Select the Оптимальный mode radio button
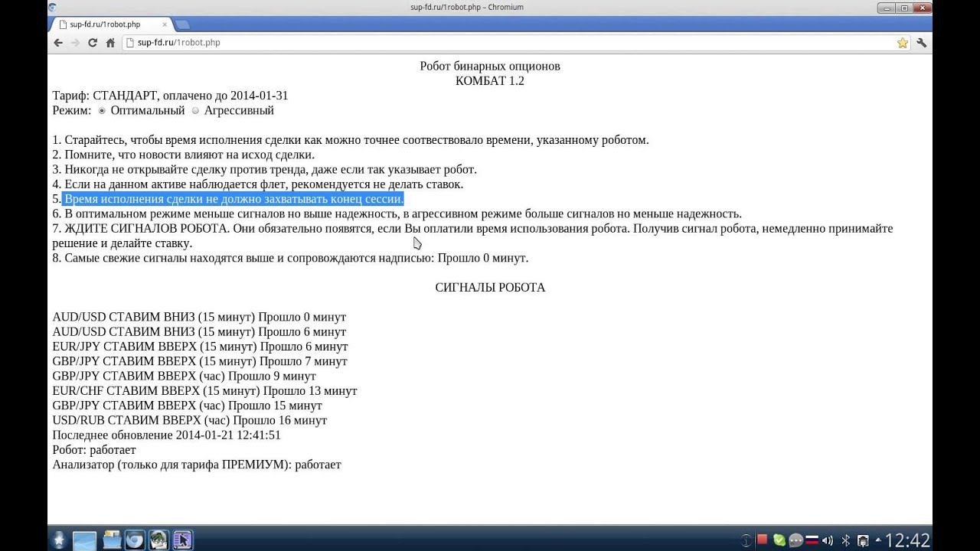Image resolution: width=980 pixels, height=551 pixels. coord(102,111)
